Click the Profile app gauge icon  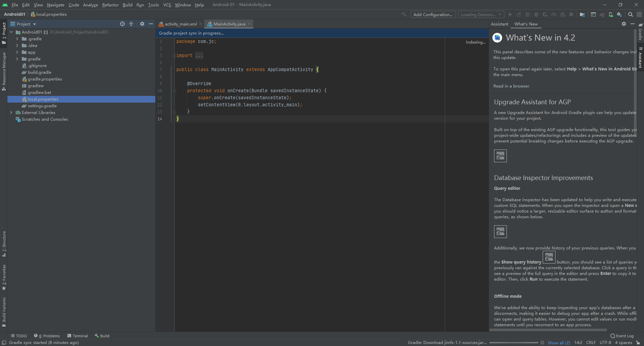pos(554,14)
